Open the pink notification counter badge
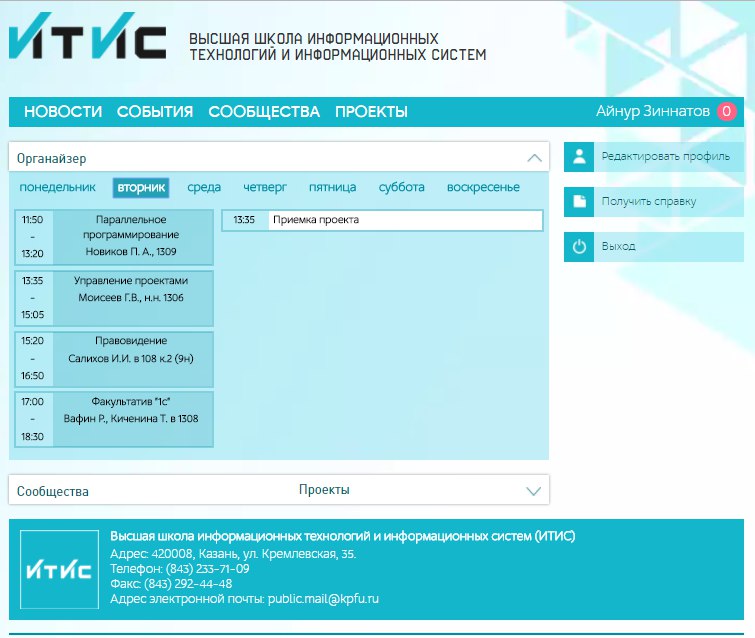 point(727,112)
